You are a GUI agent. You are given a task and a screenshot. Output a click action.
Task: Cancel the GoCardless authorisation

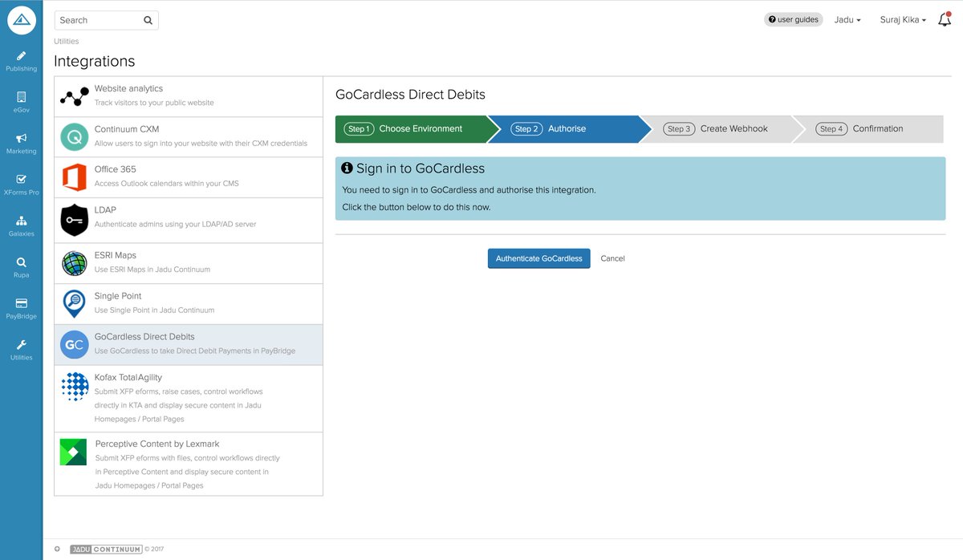(x=612, y=258)
